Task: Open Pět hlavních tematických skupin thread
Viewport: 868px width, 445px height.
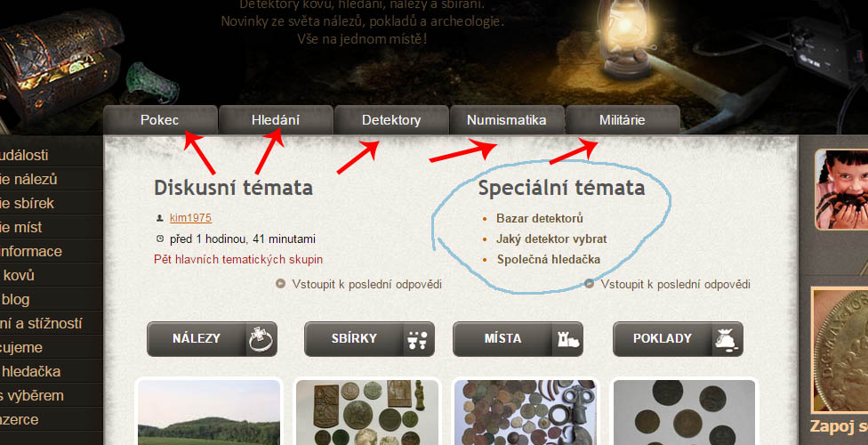Action: click(x=238, y=259)
